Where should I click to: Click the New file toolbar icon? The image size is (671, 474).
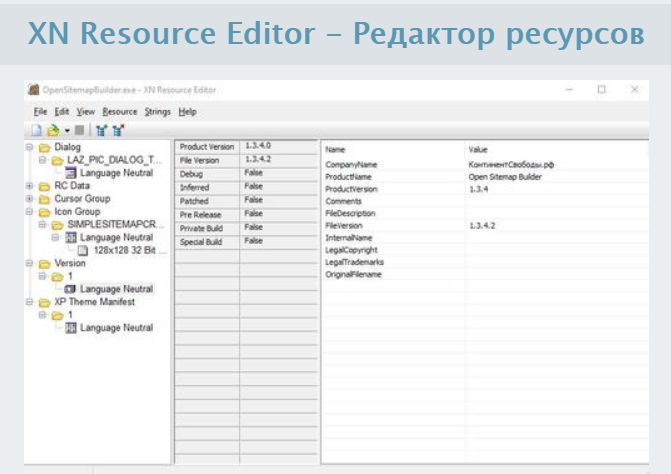coord(34,130)
